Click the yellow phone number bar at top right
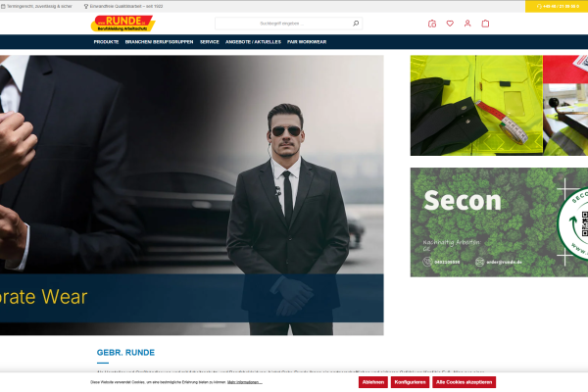588x392 pixels. point(557,6)
